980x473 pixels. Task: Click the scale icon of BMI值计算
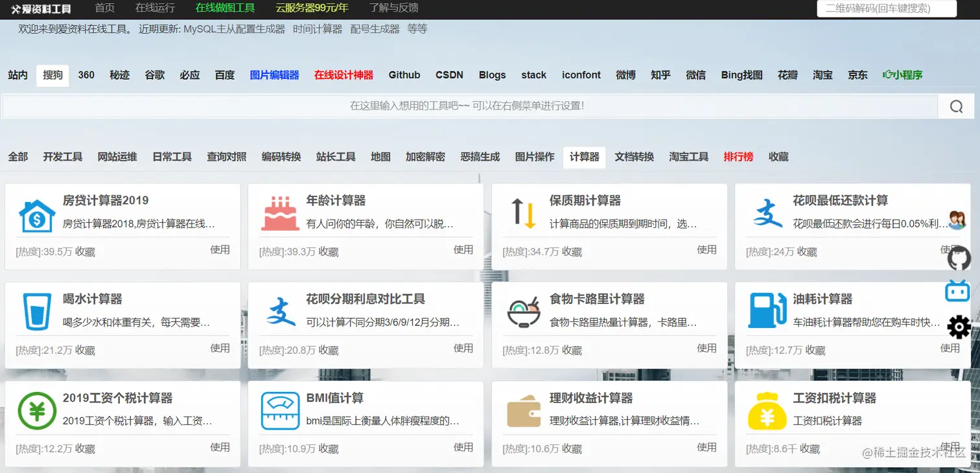(x=280, y=411)
